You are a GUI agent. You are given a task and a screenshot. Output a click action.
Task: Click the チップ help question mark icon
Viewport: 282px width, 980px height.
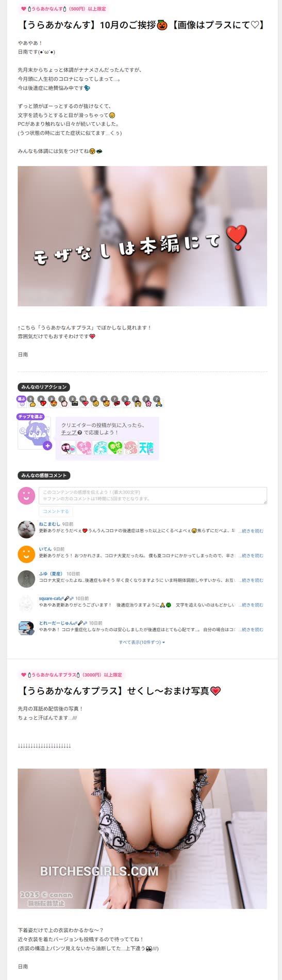[x=80, y=433]
